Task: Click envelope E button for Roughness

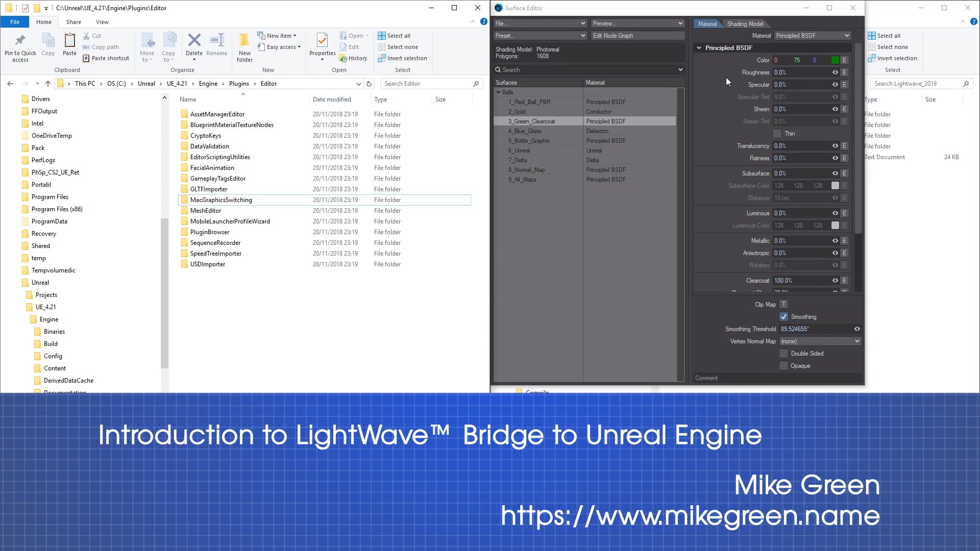Action: click(x=844, y=72)
